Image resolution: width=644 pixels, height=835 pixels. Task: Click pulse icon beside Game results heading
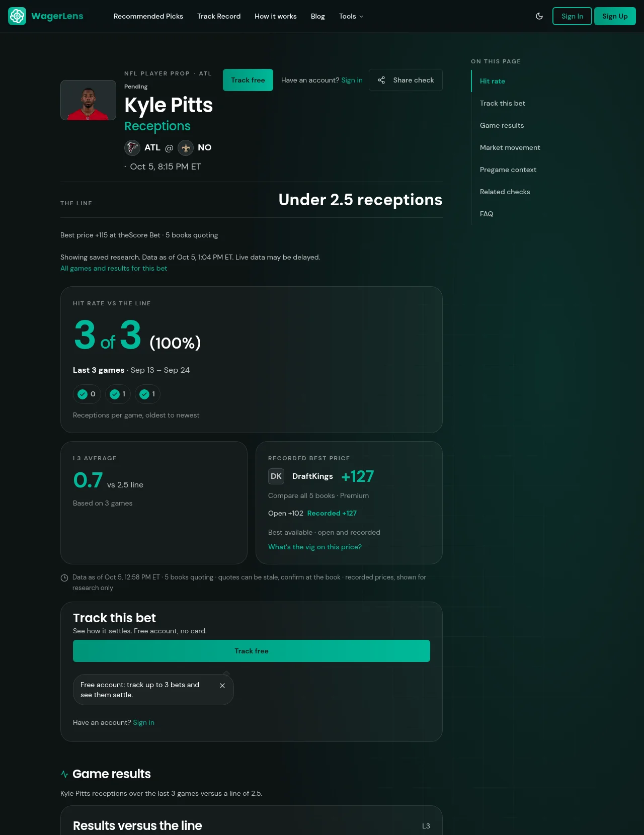(x=64, y=774)
